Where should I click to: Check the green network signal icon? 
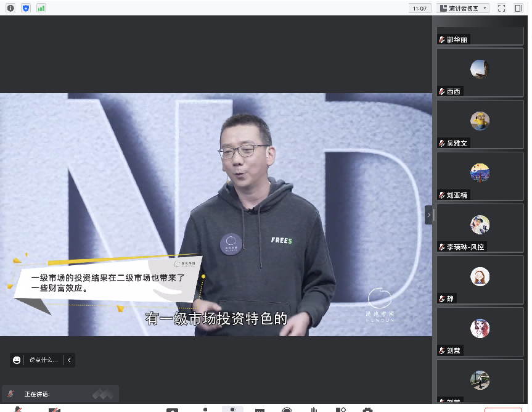(41, 8)
